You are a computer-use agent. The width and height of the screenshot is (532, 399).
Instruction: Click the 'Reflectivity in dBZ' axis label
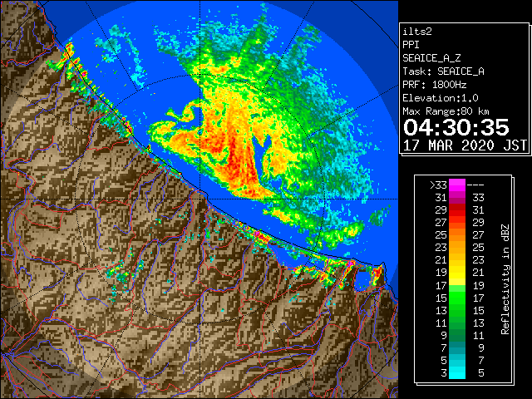505,279
